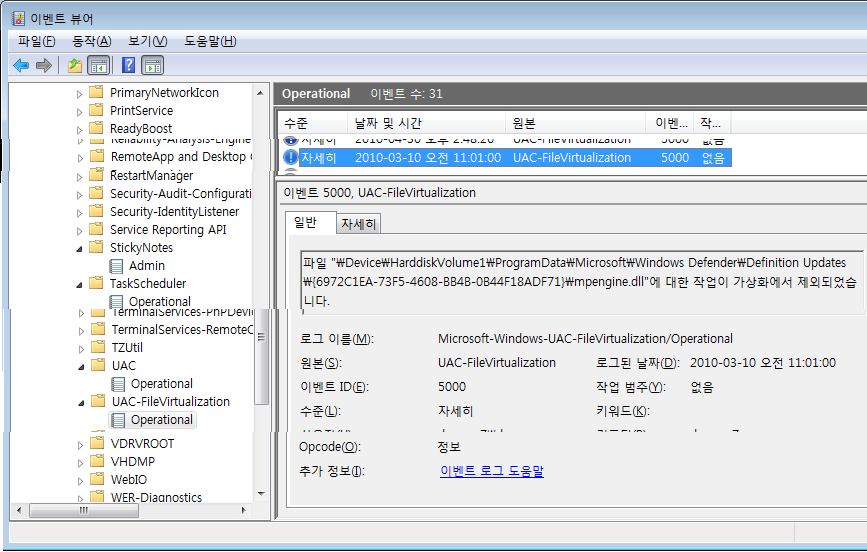Image resolution: width=867 pixels, height=552 pixels.
Task: Select the RemoteApp and Desktop tree item
Action: click(181, 157)
